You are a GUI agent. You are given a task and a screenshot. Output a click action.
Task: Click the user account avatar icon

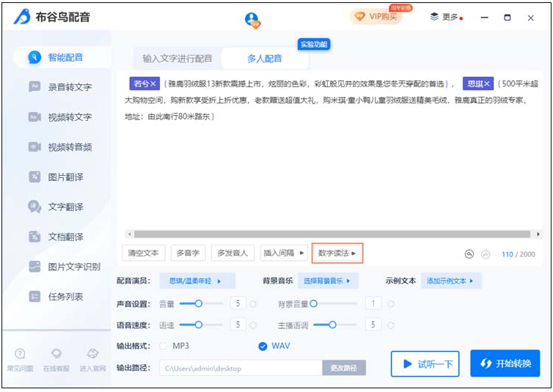point(252,19)
